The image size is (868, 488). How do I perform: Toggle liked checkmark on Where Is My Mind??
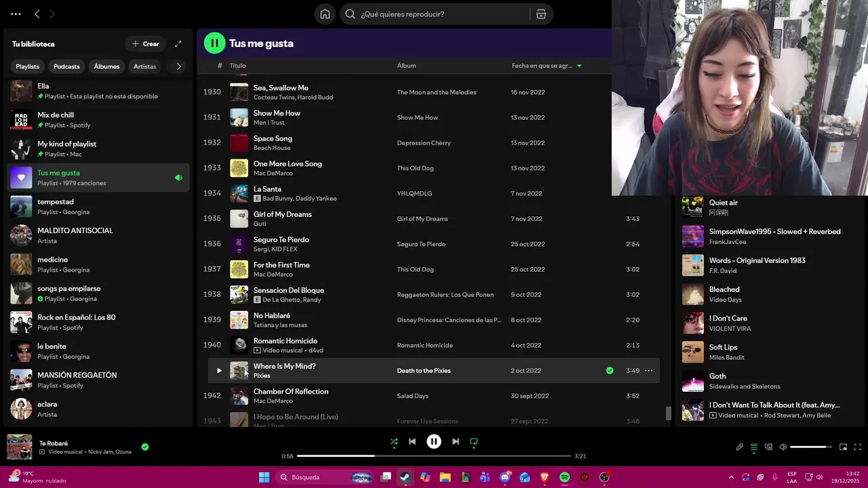pyautogui.click(x=610, y=371)
